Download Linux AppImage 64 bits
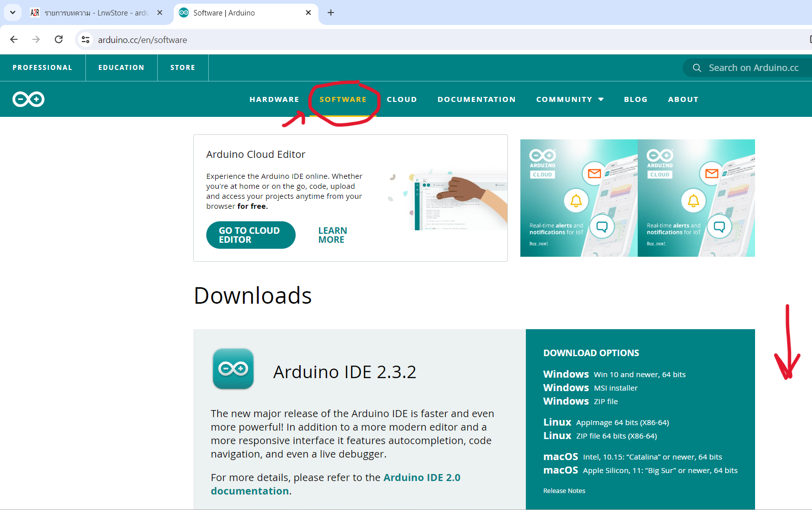 coord(606,422)
